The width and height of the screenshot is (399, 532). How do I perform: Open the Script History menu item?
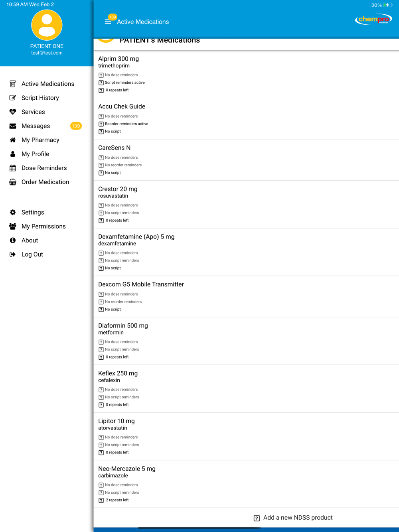tap(40, 98)
